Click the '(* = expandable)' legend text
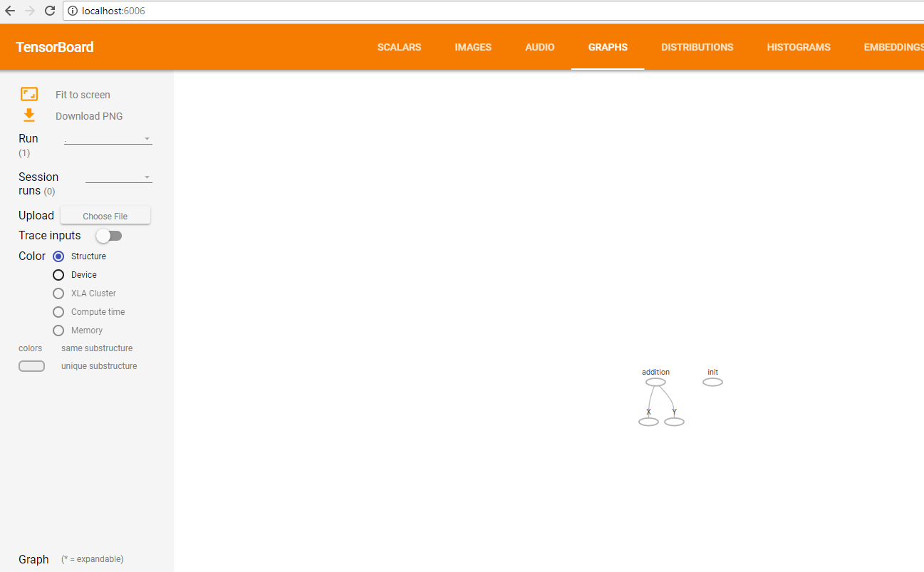 pos(93,559)
